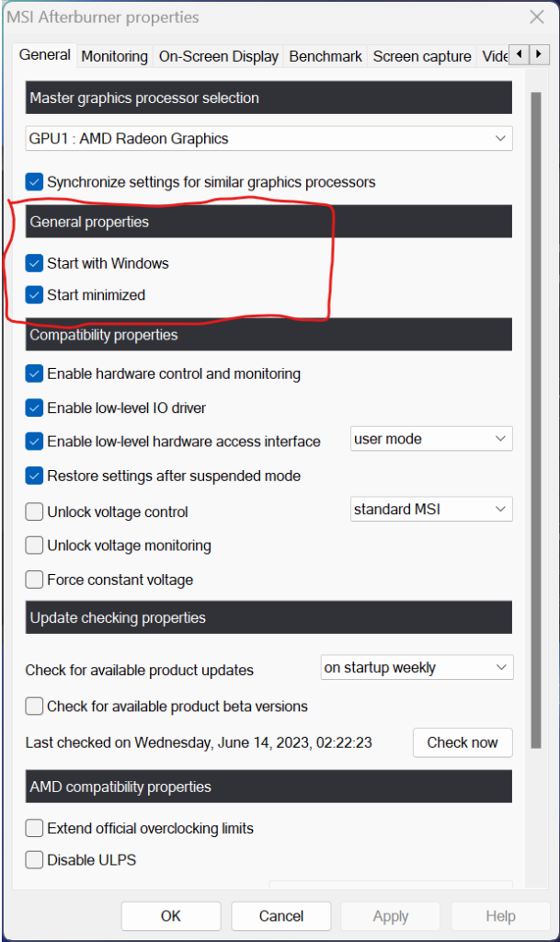Click the General properties section header
The image size is (560, 942).
(269, 222)
